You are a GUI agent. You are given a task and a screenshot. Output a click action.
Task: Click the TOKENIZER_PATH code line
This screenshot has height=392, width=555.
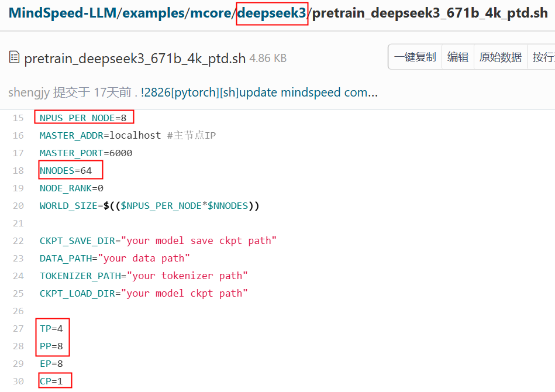[x=144, y=276]
